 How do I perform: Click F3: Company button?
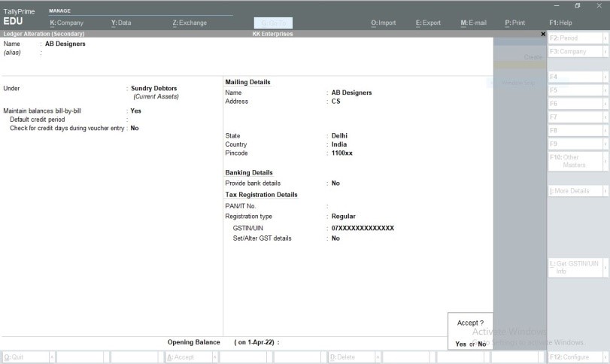click(x=575, y=51)
